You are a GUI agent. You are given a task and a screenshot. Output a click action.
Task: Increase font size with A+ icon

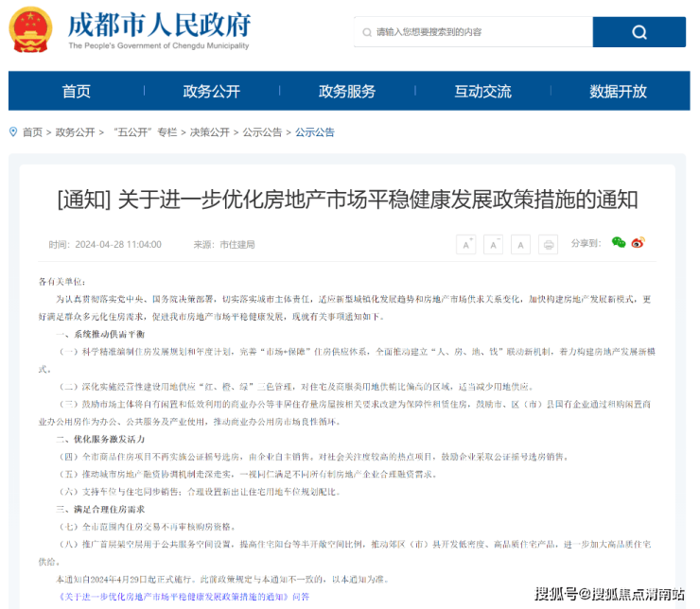coord(466,245)
